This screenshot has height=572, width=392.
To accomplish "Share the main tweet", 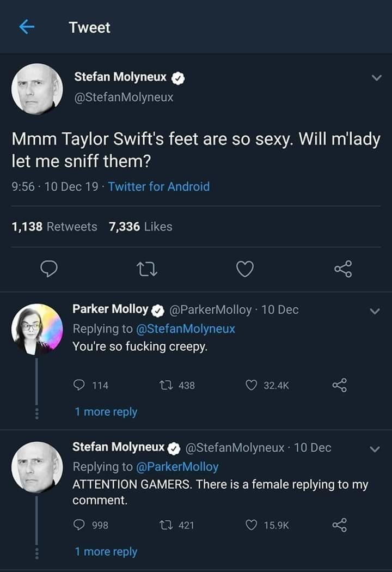I will (x=343, y=269).
